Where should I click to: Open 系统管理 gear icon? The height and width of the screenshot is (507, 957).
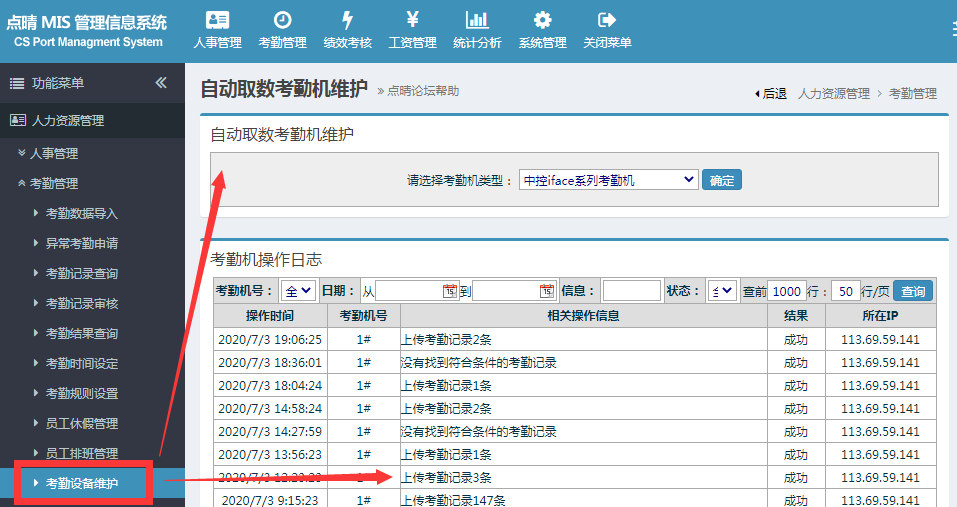tap(542, 20)
